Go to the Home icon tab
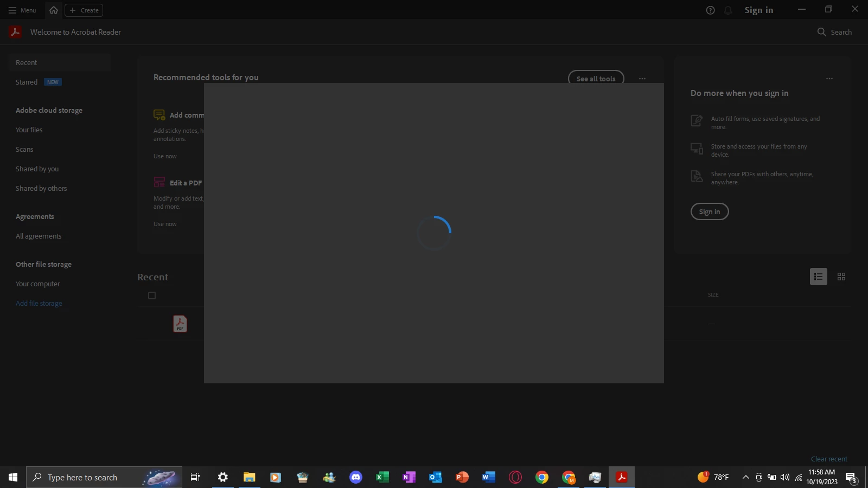This screenshot has width=868, height=488. tap(54, 10)
